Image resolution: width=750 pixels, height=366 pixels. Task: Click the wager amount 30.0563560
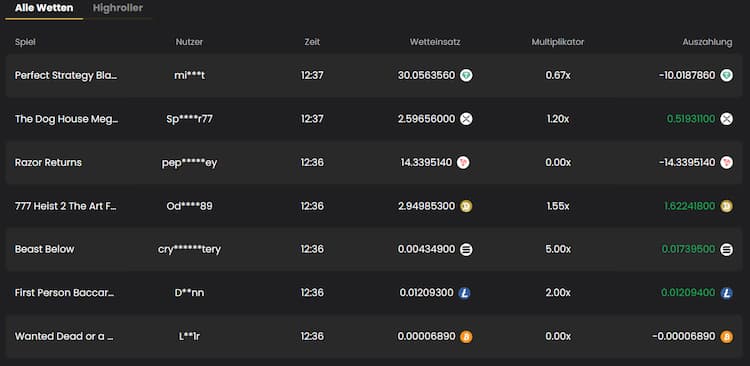(x=427, y=76)
